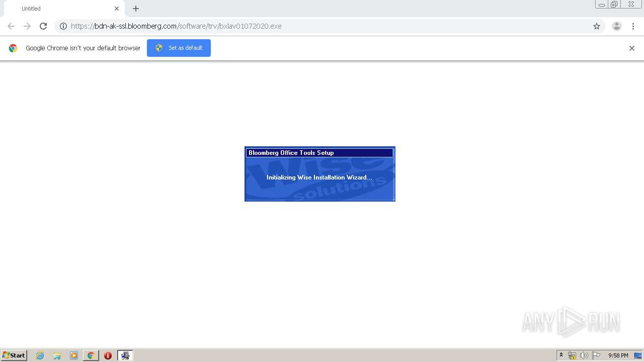Show hidden system tray icons
644x362 pixels.
(x=561, y=355)
